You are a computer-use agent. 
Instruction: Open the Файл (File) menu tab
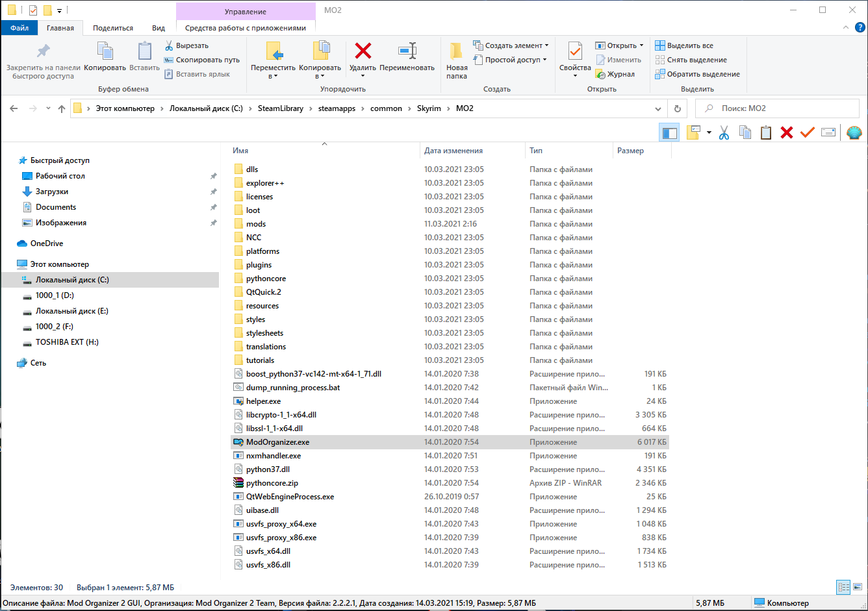[x=19, y=28]
